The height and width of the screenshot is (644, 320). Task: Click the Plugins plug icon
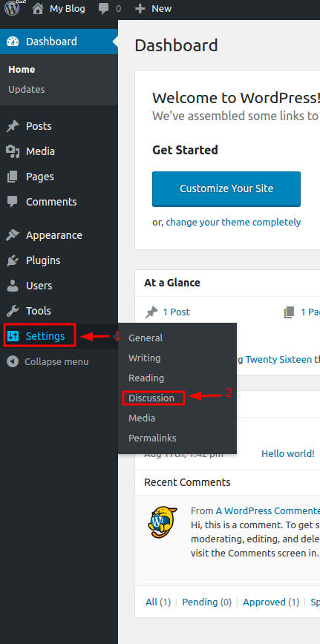pos(13,260)
